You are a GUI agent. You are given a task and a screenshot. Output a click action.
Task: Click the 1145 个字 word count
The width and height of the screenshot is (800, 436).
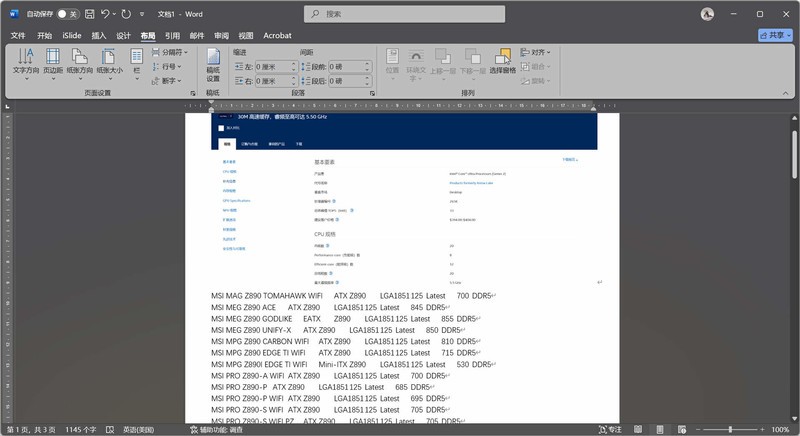click(x=81, y=430)
